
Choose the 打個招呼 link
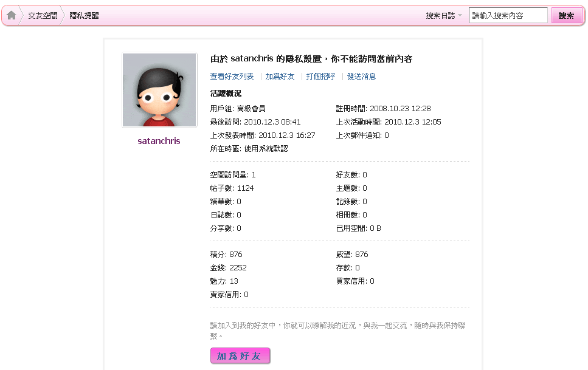tap(320, 77)
